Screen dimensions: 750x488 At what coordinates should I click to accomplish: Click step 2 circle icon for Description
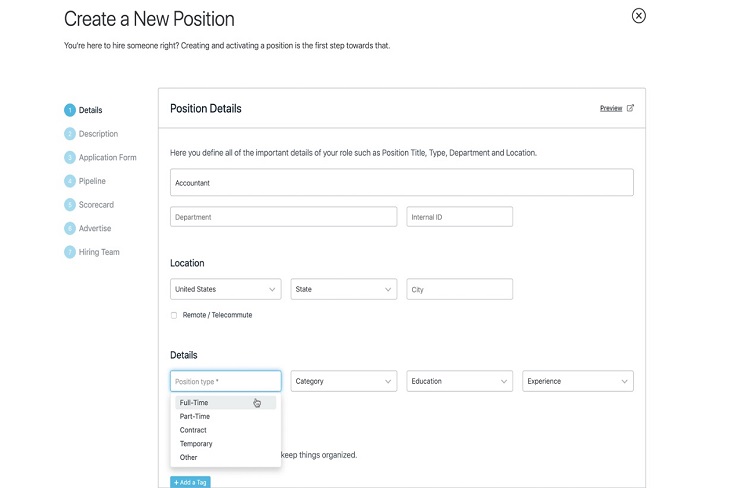tap(70, 133)
